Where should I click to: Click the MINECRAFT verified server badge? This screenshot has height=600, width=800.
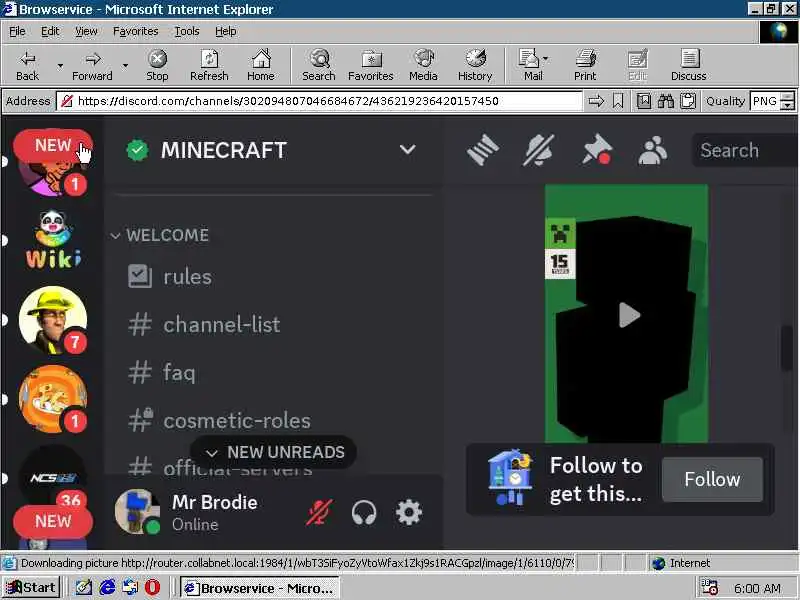[137, 150]
